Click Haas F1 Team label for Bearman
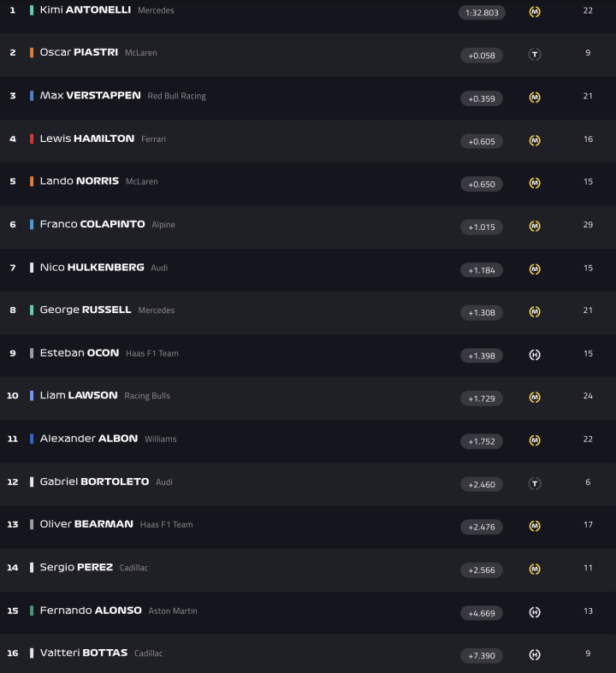 pyautogui.click(x=166, y=525)
